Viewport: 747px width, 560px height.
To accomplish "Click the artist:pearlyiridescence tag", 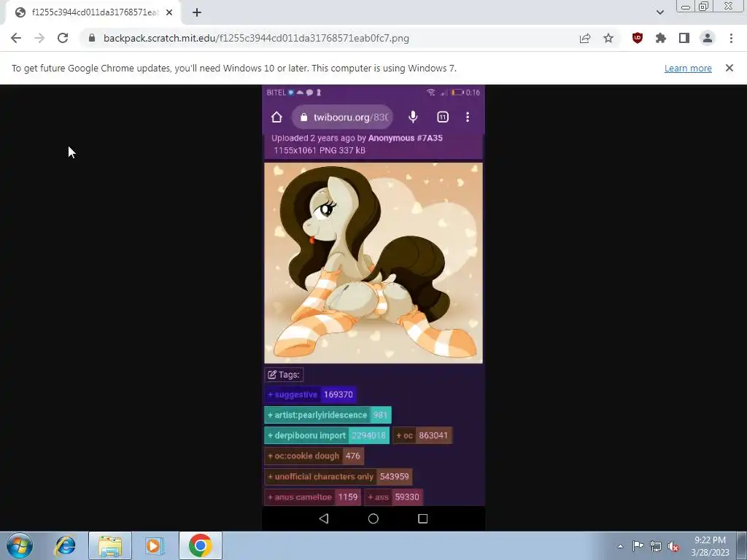I will pyautogui.click(x=328, y=415).
